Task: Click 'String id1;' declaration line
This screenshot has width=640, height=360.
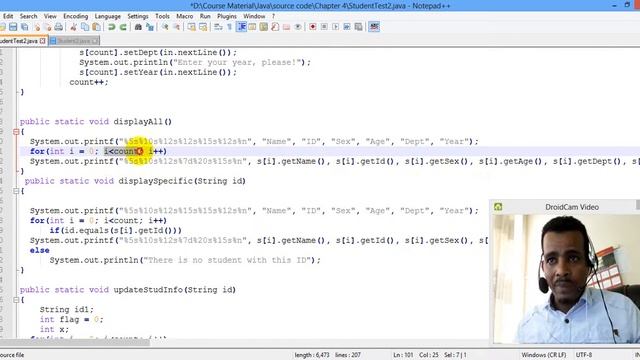Action: [x=67, y=309]
